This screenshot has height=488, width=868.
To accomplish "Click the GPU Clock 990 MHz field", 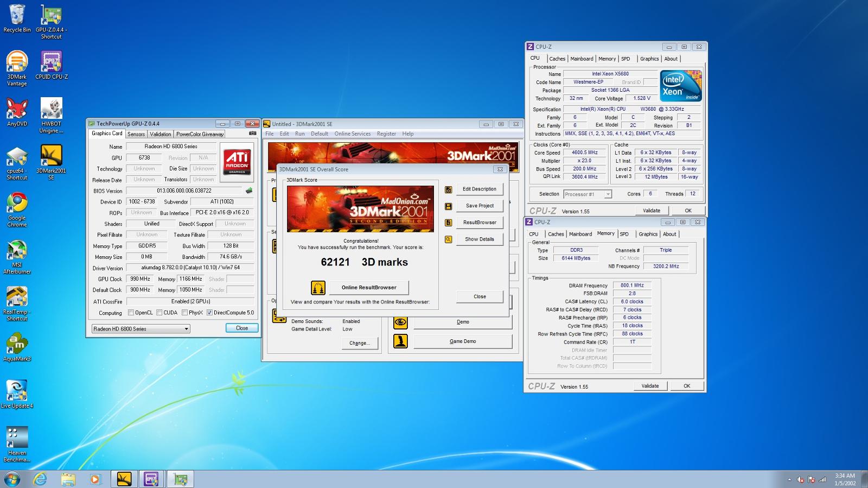I will click(140, 279).
